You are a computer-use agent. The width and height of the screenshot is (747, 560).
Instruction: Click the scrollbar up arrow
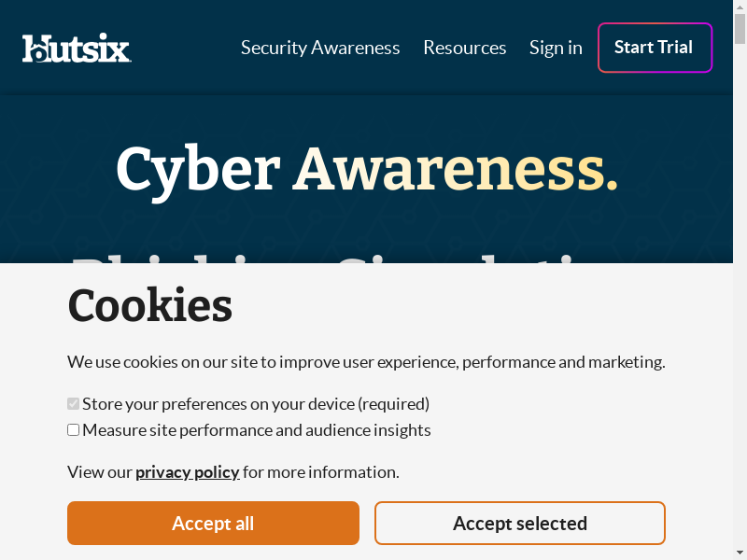[x=740, y=6]
